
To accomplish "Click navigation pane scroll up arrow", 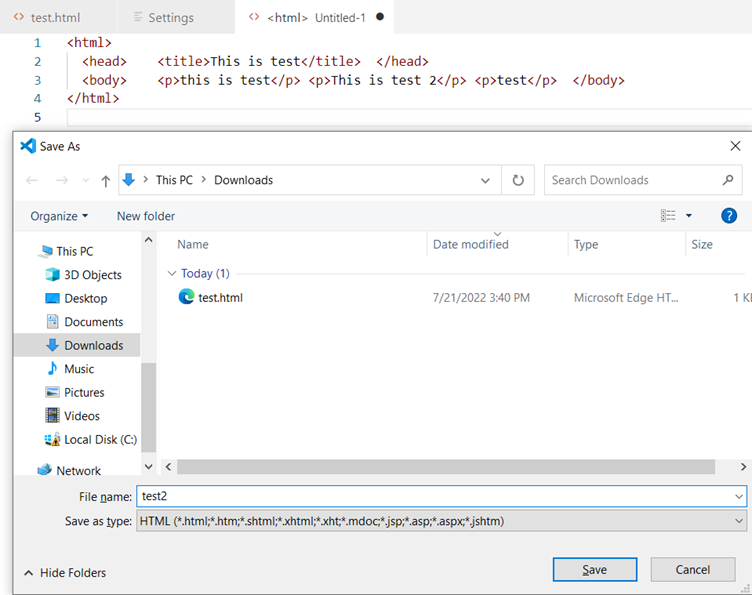I will (149, 240).
